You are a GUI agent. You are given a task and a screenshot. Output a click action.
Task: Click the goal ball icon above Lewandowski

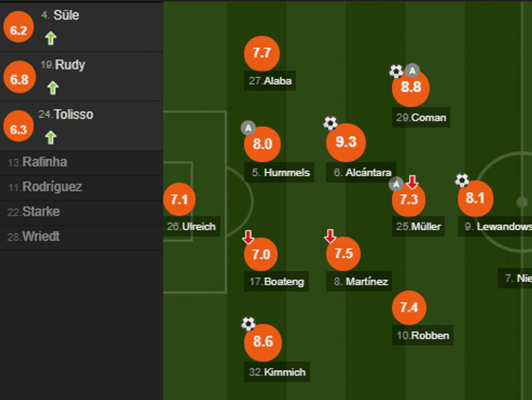coord(462,180)
